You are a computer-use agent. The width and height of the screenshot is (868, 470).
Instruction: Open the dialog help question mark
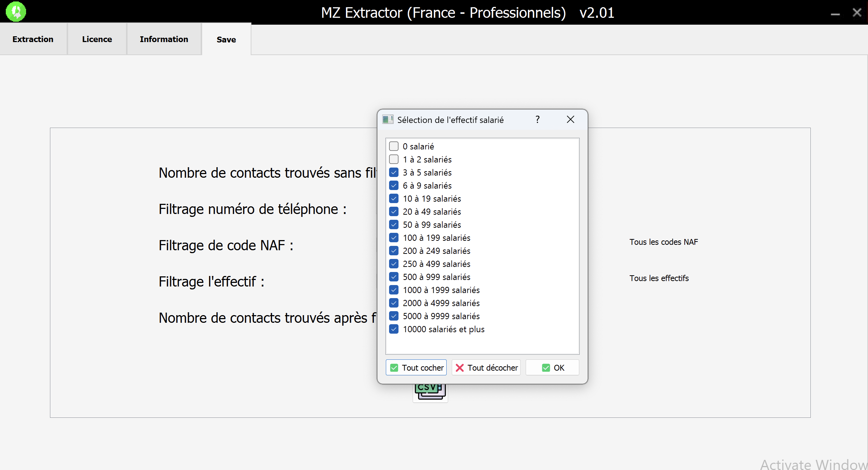pos(537,119)
